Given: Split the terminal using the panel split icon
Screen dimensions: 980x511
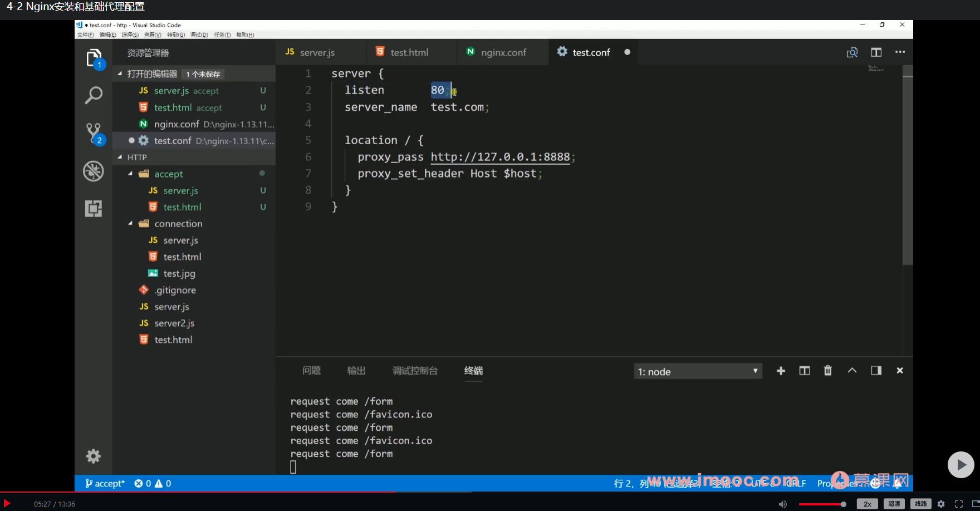Looking at the screenshot, I should point(805,371).
